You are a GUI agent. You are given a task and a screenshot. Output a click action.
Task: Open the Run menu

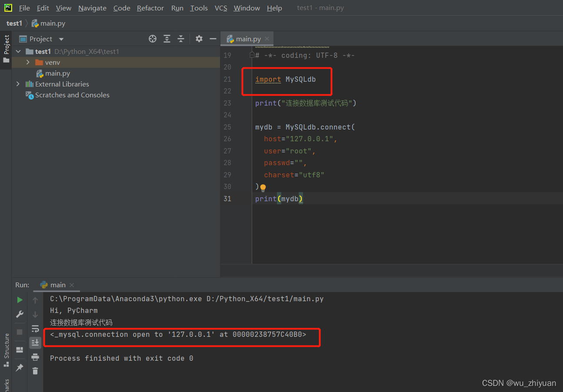(177, 8)
